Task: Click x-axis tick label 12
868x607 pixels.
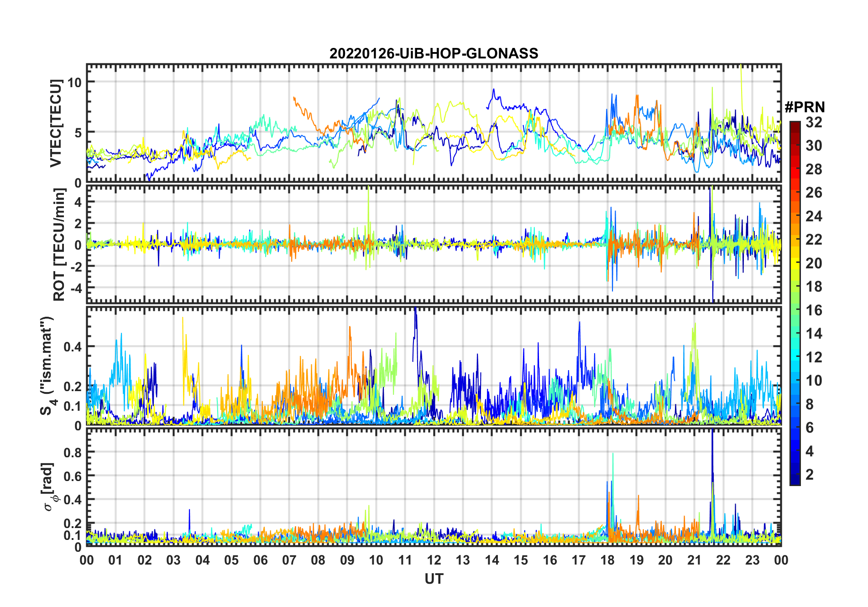Action: tap(434, 560)
